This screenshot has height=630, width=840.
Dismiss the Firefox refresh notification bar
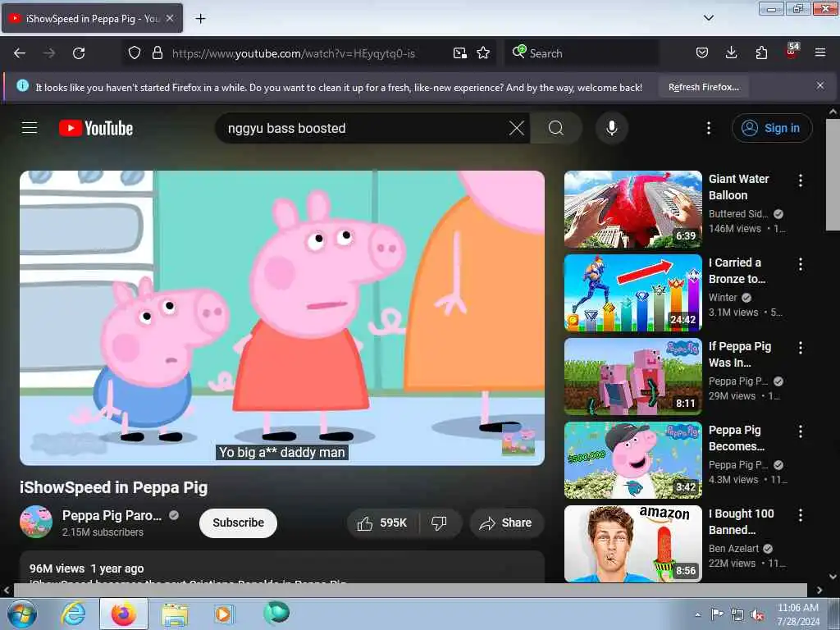pos(820,85)
